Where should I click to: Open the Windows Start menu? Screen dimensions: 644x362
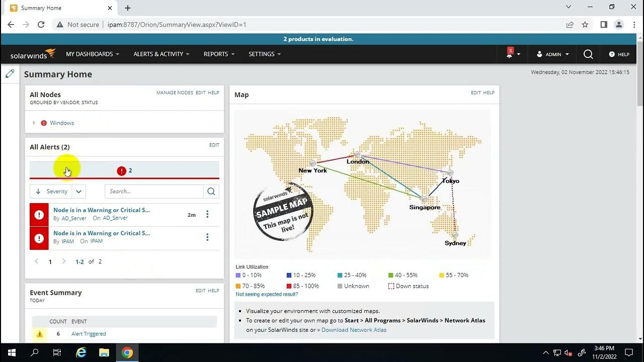12,352
